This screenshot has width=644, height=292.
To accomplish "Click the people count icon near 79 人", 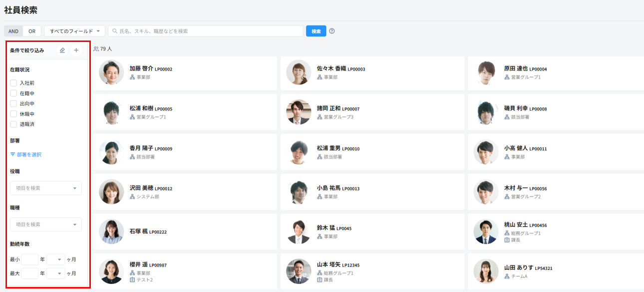I will pyautogui.click(x=96, y=49).
